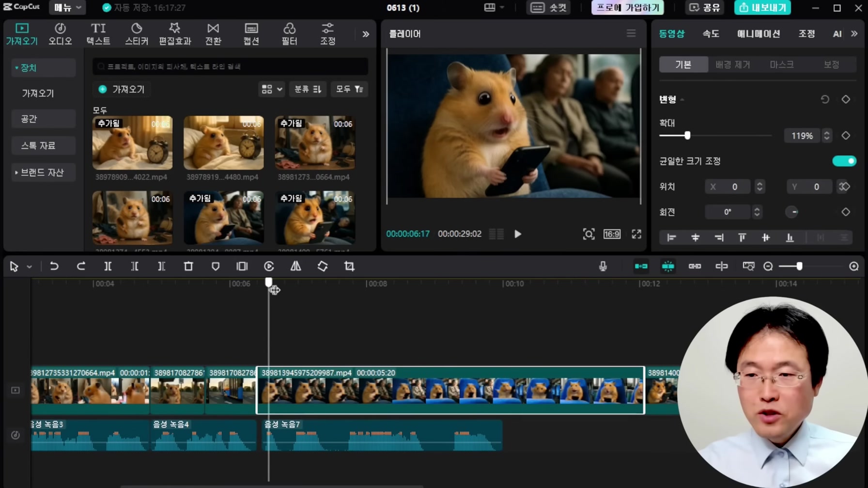
Task: Toggle preview axis icon in timeline toolbar
Action: click(722, 266)
